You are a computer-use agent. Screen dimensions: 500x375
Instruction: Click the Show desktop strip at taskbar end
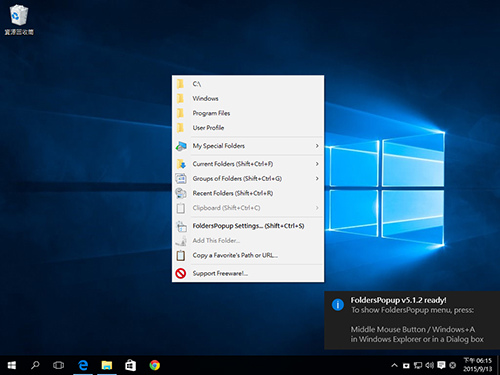498,365
